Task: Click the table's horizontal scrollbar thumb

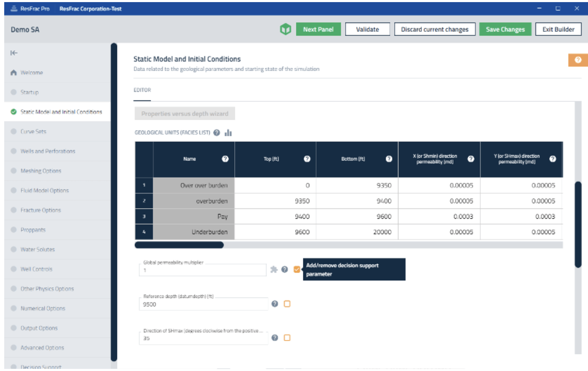Action: click(x=179, y=245)
